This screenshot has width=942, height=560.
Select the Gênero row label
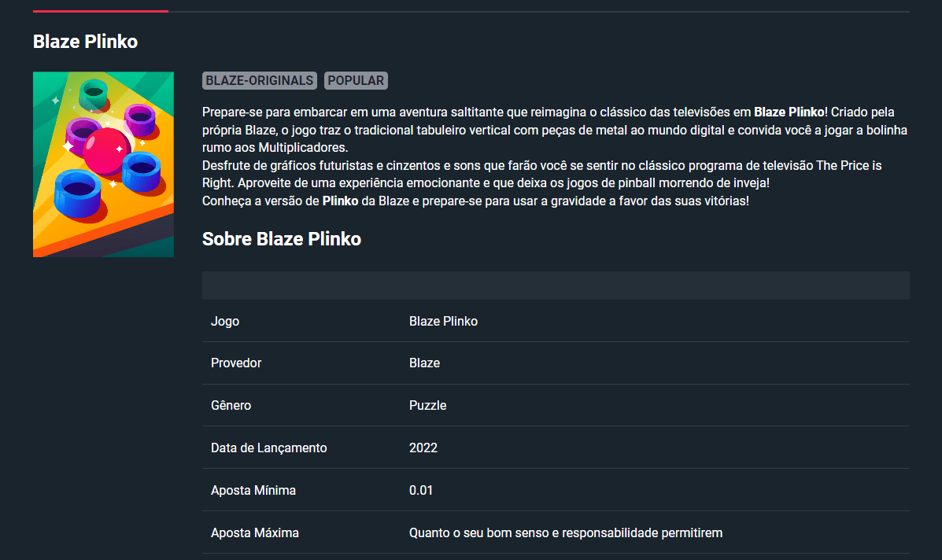tap(231, 406)
